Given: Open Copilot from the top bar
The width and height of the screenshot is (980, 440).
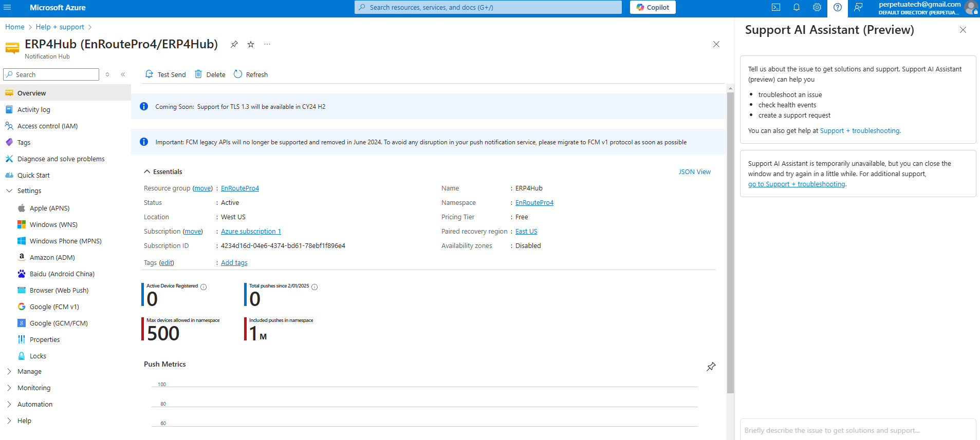Looking at the screenshot, I should pyautogui.click(x=653, y=7).
